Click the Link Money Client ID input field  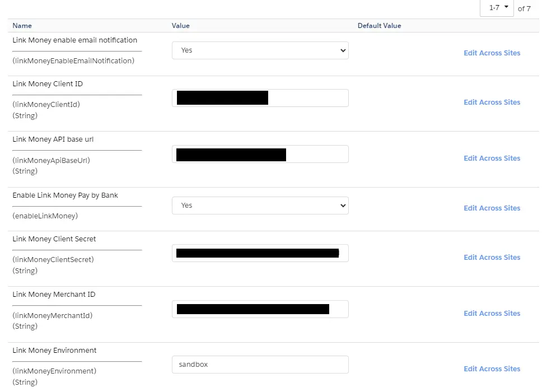tap(260, 98)
